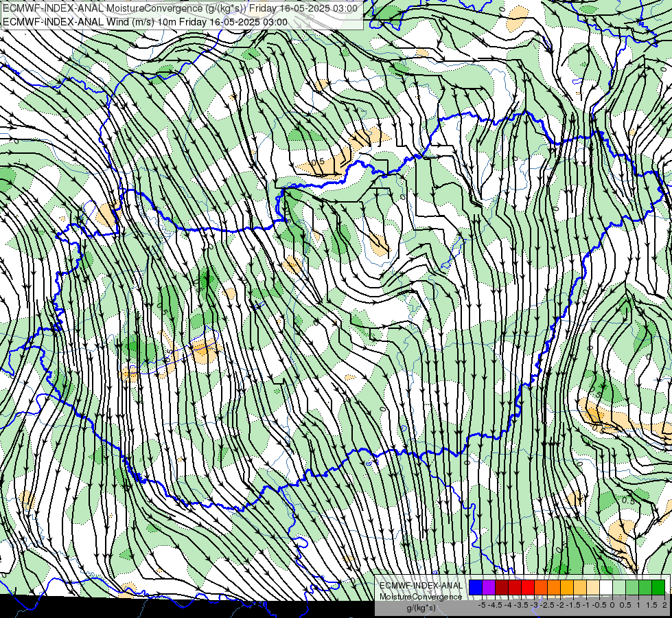Image resolution: width=672 pixels, height=618 pixels.
Task: Click the legend label ECMWF-INDEX-ANAL
Action: tap(421, 586)
